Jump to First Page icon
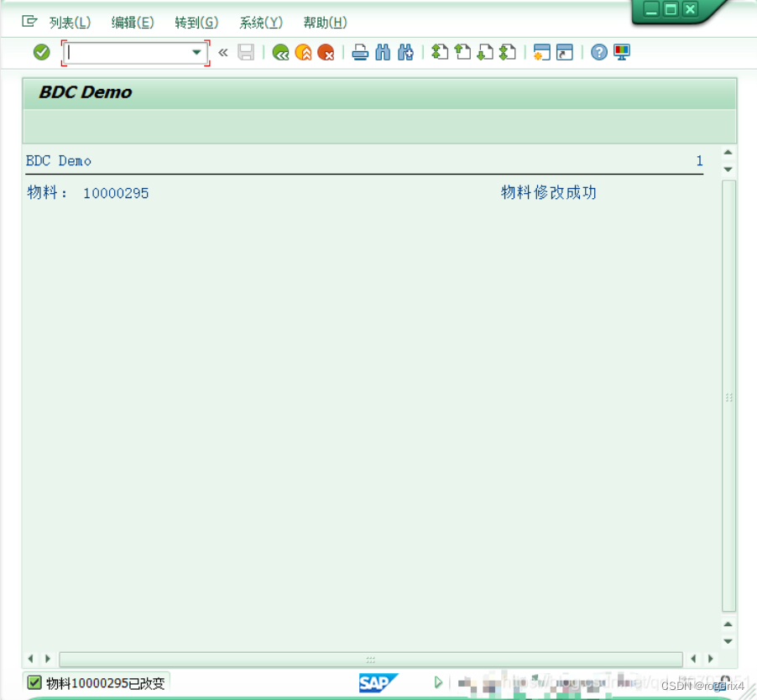The image size is (757, 700). pos(440,52)
